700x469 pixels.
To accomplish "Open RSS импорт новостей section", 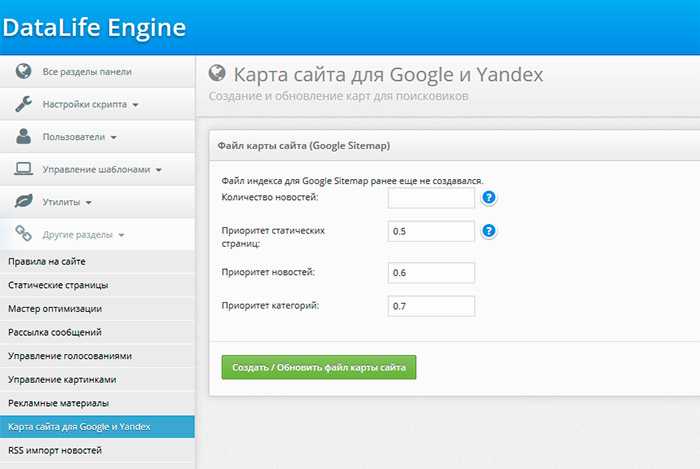I will tap(97, 451).
